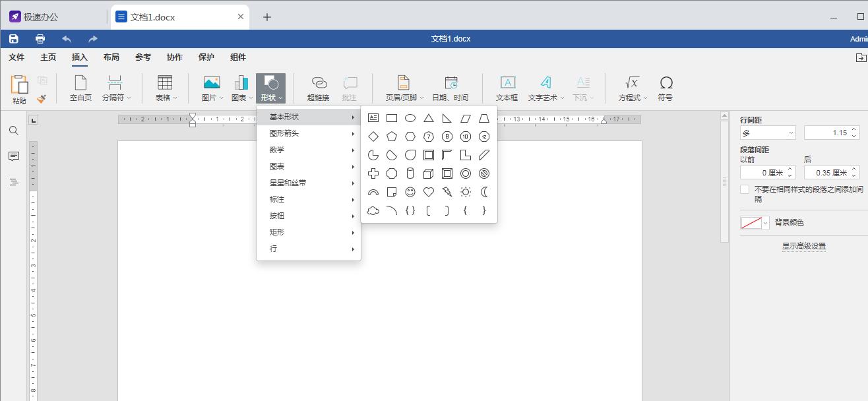Screen dimensions: 868x401
Task: Expand the 文字艺术 WordArt dropdown arrow
Action: pos(561,96)
